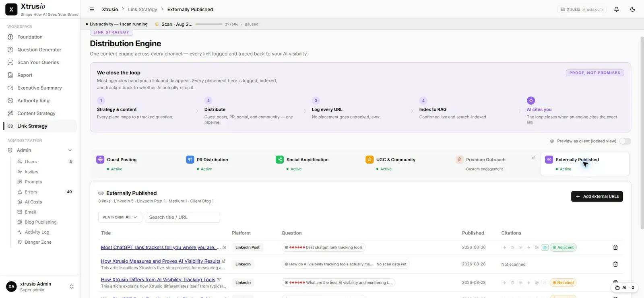Click highlighted engine icon in first row citations
644x298 pixels.
click(545, 247)
